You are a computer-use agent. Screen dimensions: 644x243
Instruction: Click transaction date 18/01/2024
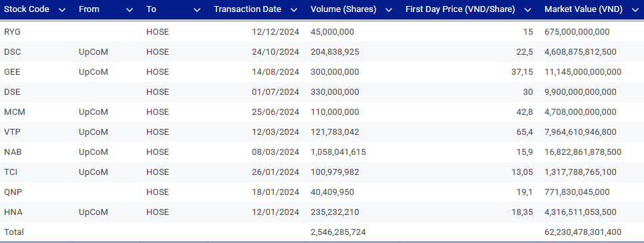[276, 192]
